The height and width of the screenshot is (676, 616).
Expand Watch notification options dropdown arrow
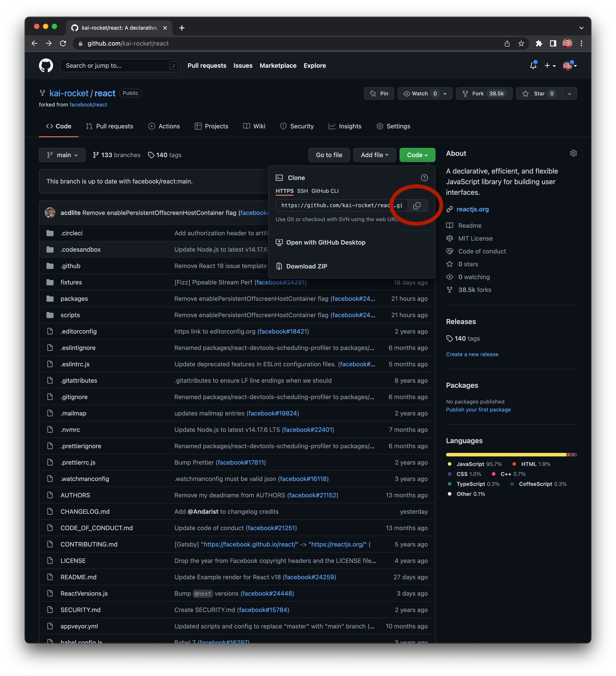pyautogui.click(x=445, y=94)
